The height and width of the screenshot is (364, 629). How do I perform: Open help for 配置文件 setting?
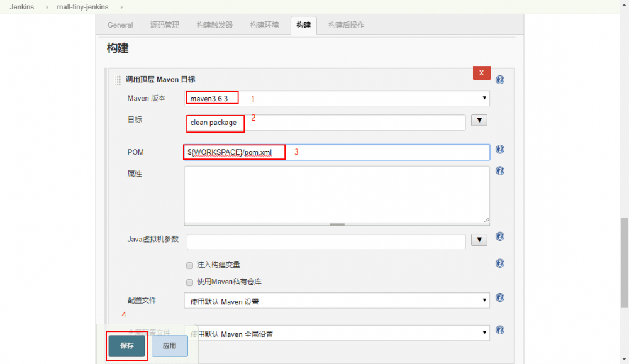point(499,298)
